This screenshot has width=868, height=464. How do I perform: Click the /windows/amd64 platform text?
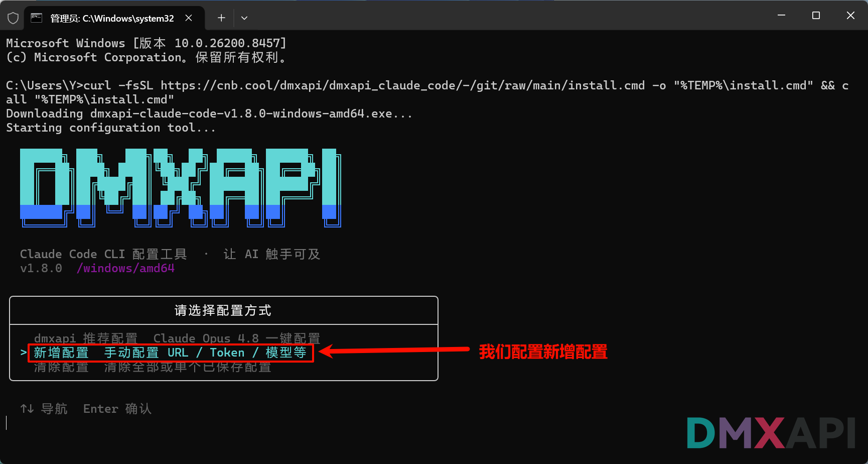point(125,268)
